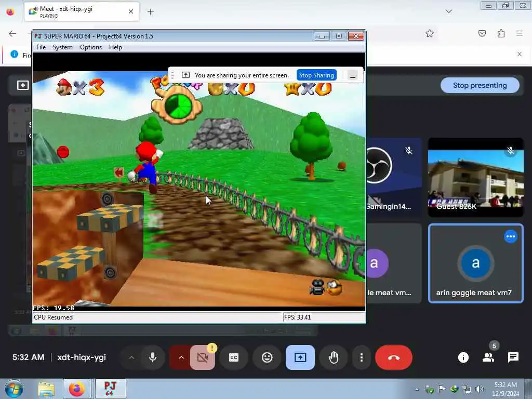Click the present screen button in call controls
Screen dimensions: 532x399
(300, 357)
